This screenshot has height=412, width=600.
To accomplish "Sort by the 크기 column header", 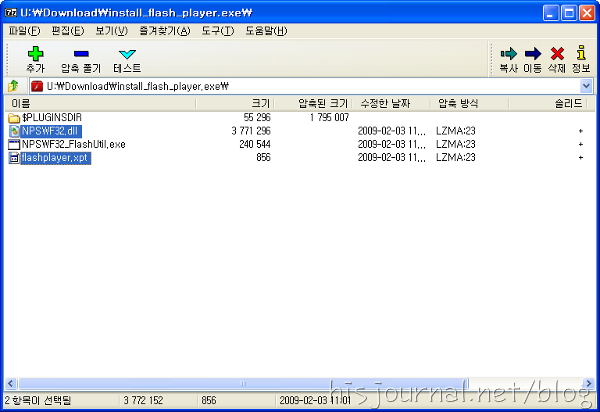I will [235, 103].
